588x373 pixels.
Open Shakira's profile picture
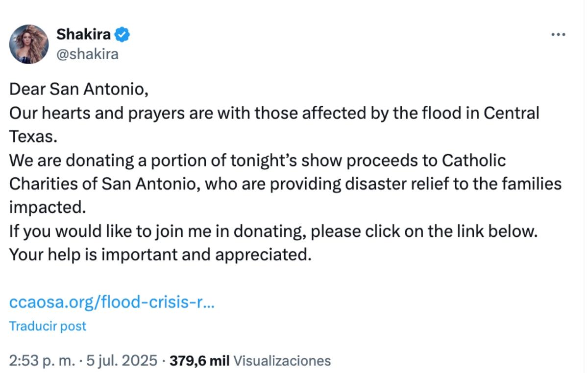[x=29, y=44]
